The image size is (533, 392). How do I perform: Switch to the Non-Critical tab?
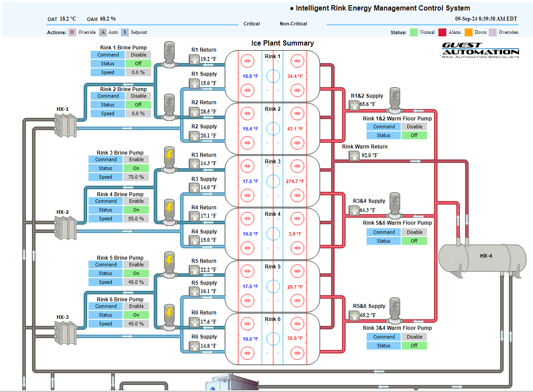click(x=293, y=24)
